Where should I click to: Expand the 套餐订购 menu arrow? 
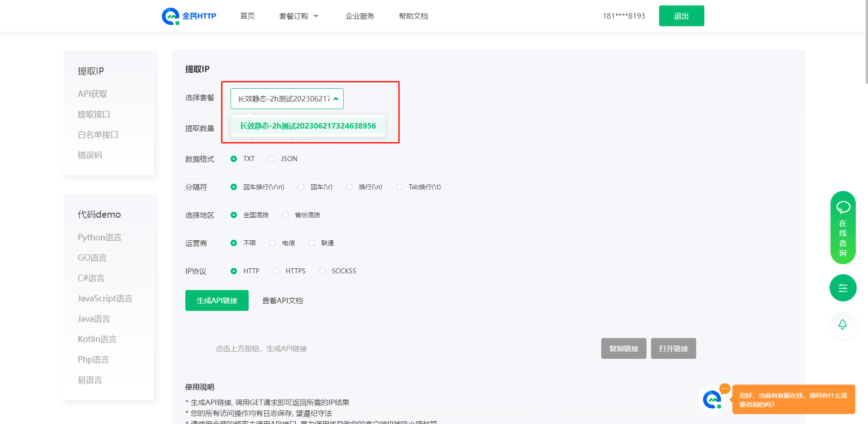(x=316, y=16)
